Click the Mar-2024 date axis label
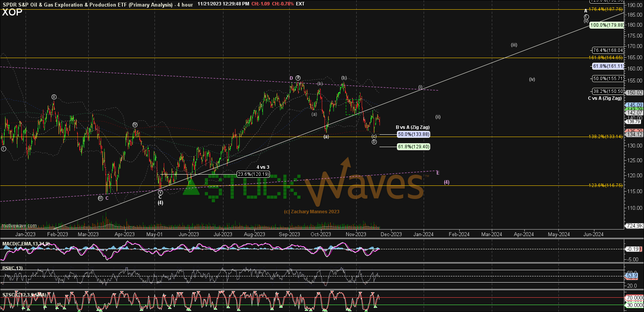 (x=491, y=234)
